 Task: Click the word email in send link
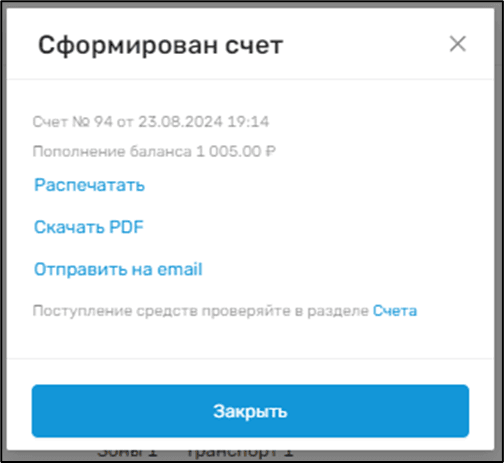(x=180, y=269)
